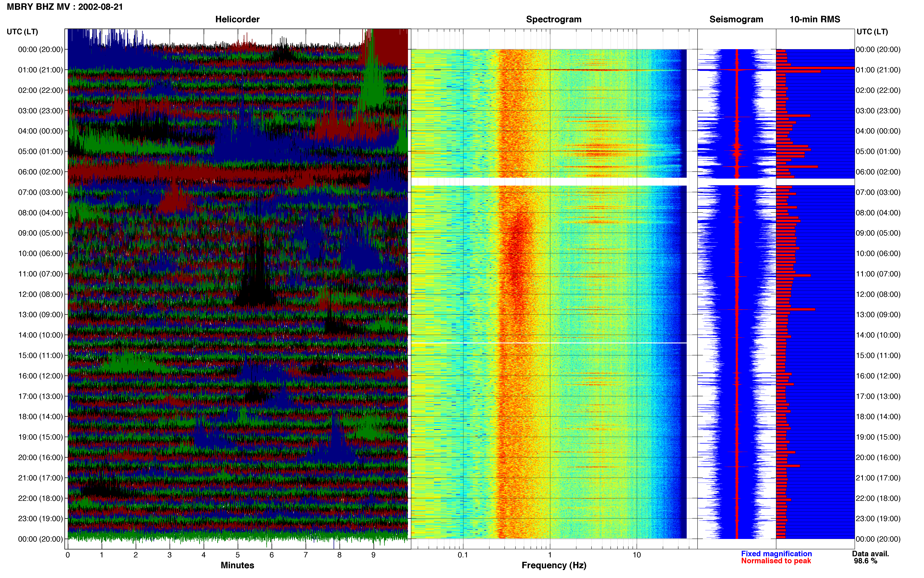Click '03:00 (23:00)' on the Helicorder time axis

41,111
